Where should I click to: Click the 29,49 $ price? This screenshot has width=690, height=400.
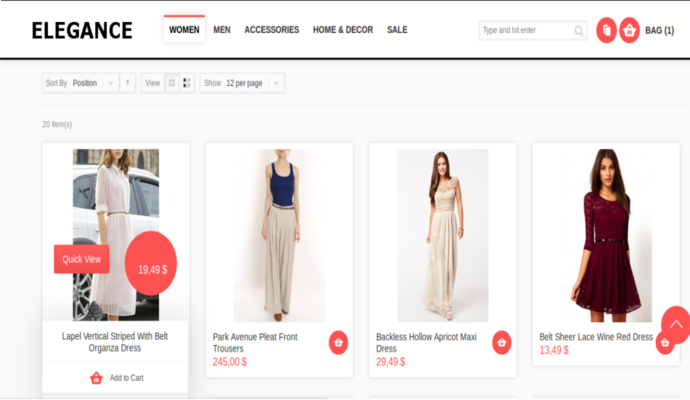click(x=391, y=362)
